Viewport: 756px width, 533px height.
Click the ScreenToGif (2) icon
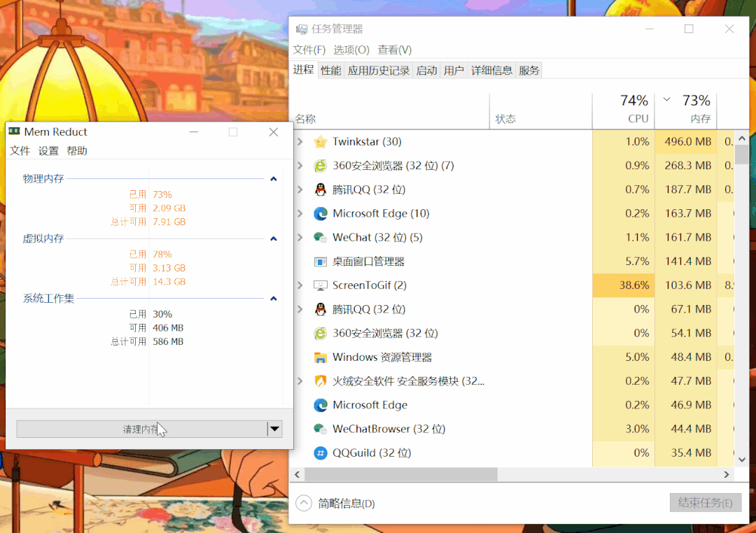click(320, 285)
